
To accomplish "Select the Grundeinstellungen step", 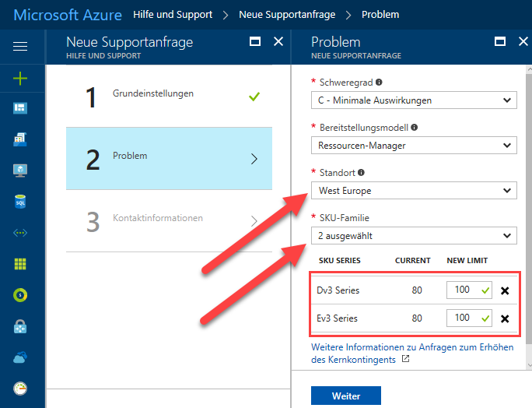I will pyautogui.click(x=169, y=96).
